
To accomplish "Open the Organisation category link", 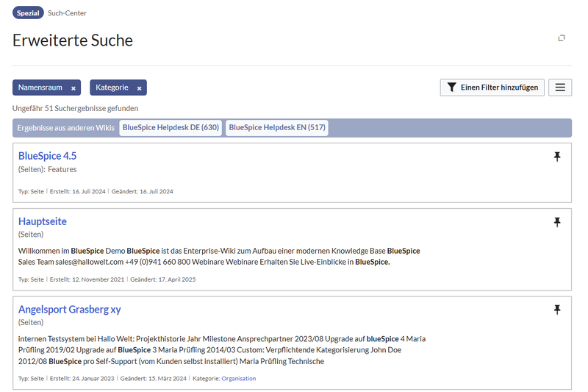I will coord(239,379).
